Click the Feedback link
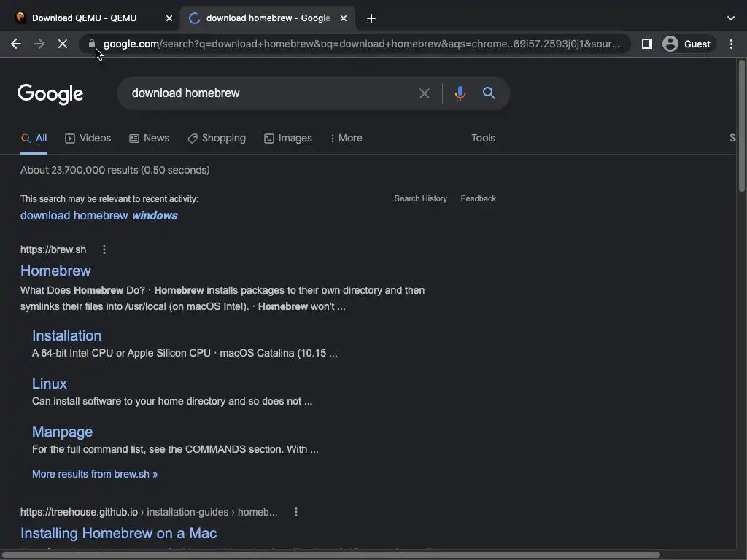Viewport: 747px width, 560px height. [479, 198]
